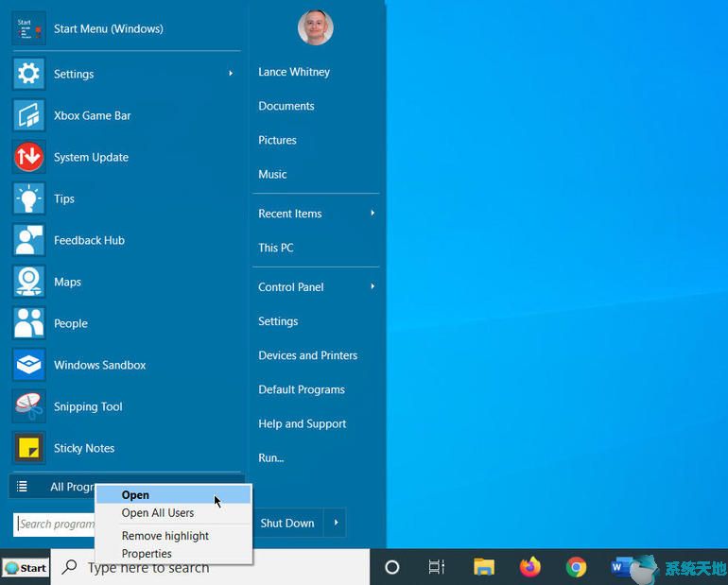Viewport: 728px width, 585px height.
Task: Click the Tips label
Action: (64, 199)
